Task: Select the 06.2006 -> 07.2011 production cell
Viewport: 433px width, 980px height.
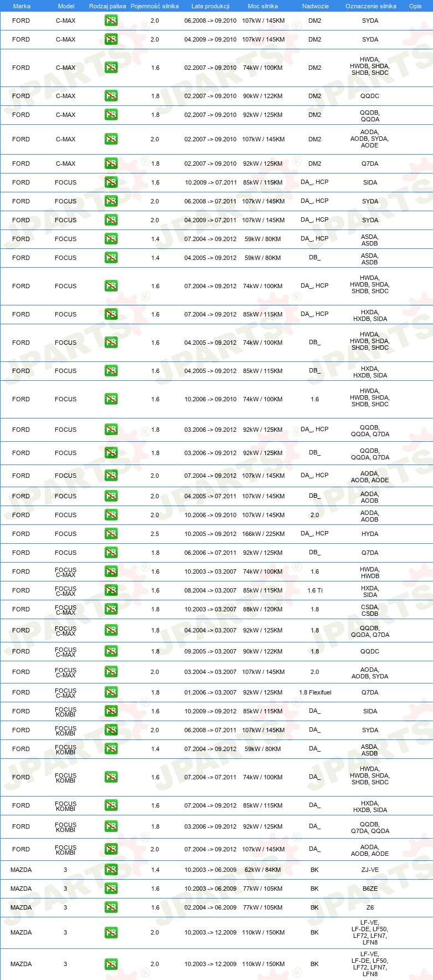Action: tap(210, 553)
